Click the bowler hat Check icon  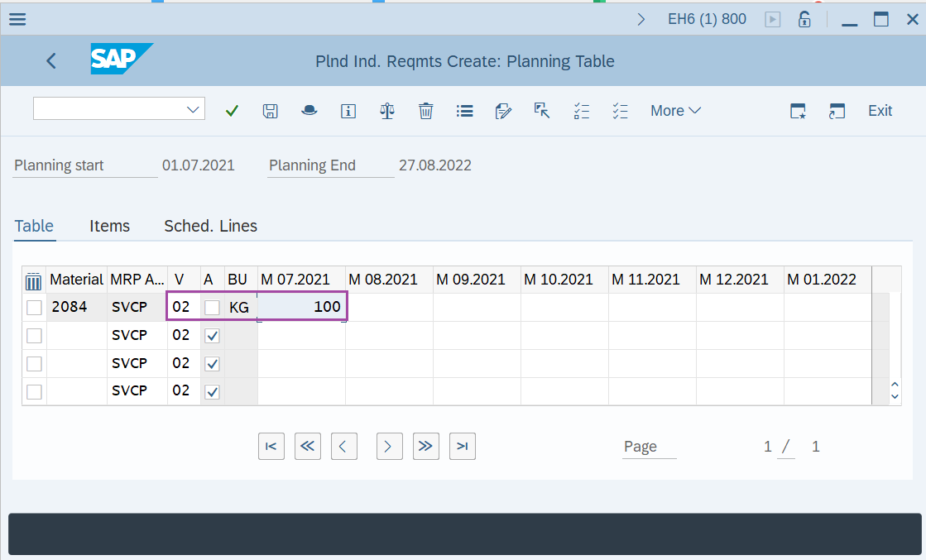tap(309, 110)
